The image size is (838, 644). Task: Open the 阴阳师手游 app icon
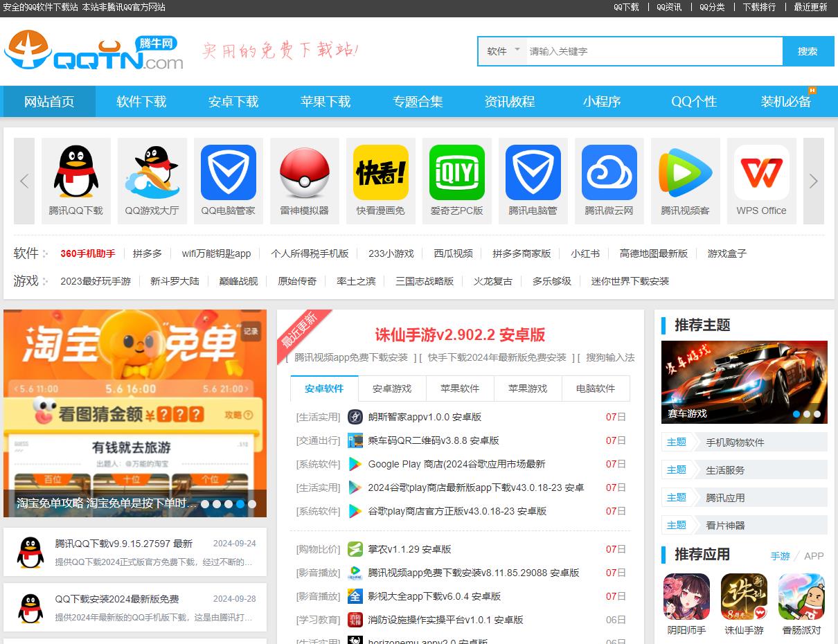686,596
